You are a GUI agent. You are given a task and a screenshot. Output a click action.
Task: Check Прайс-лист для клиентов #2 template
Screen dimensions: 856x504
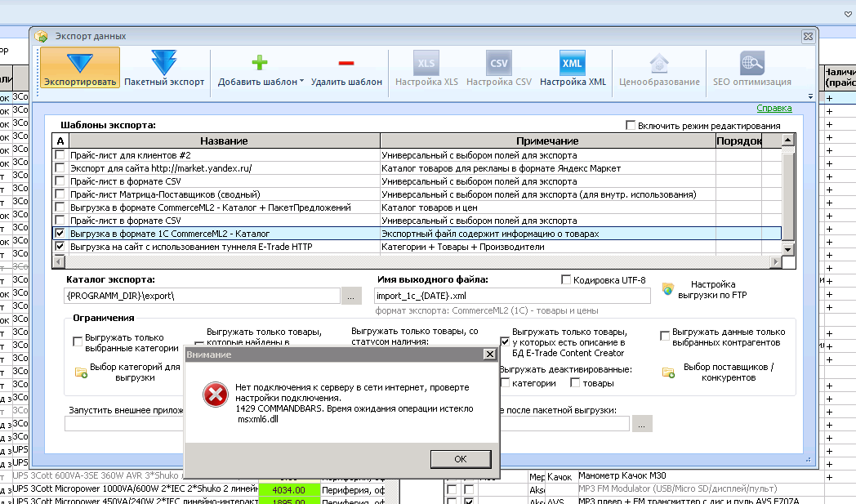coord(60,155)
